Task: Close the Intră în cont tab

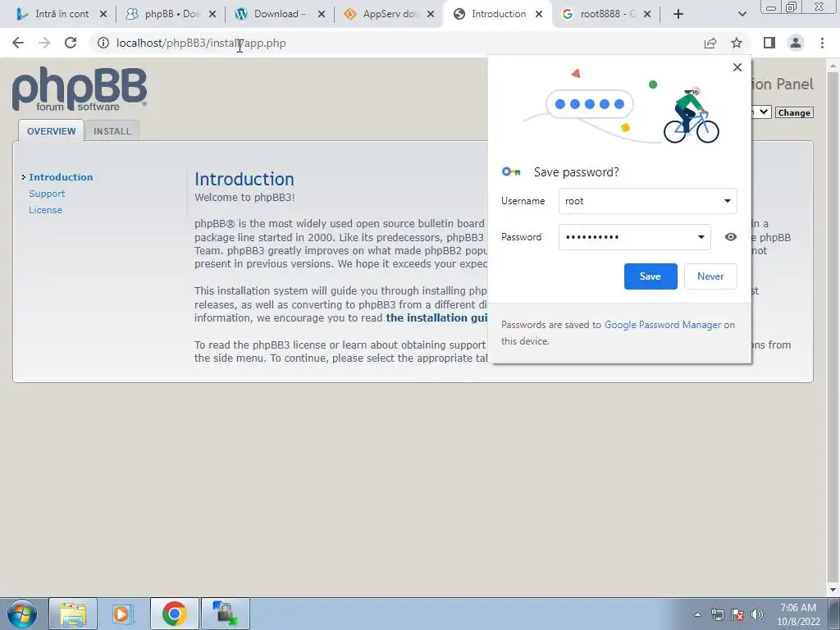Action: click(x=103, y=15)
